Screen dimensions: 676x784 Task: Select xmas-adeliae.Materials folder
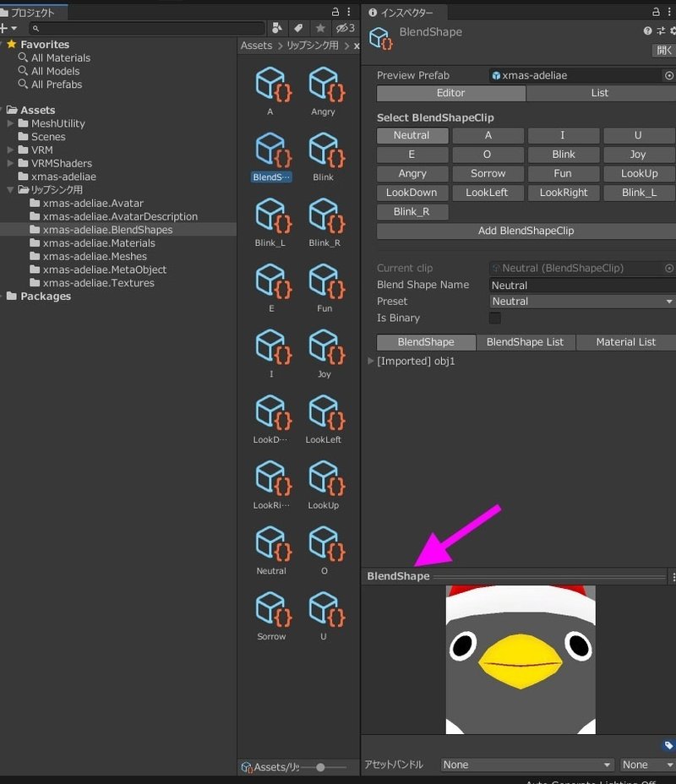click(99, 243)
